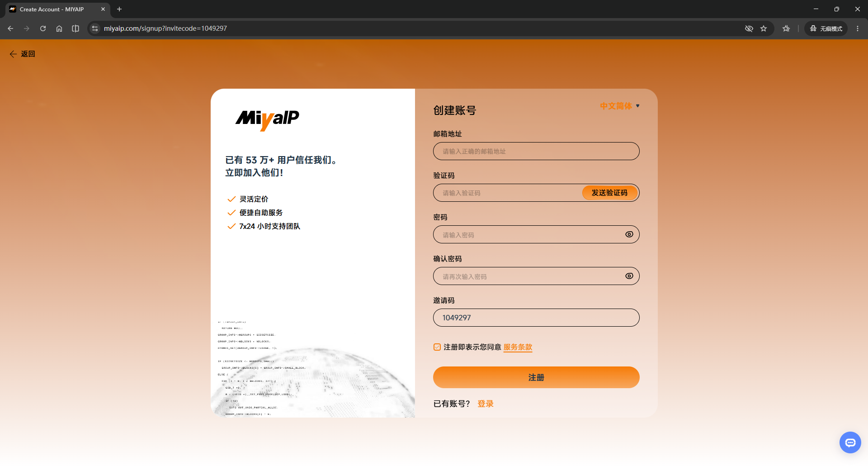
Task: Restore down the browser window
Action: tap(837, 9)
